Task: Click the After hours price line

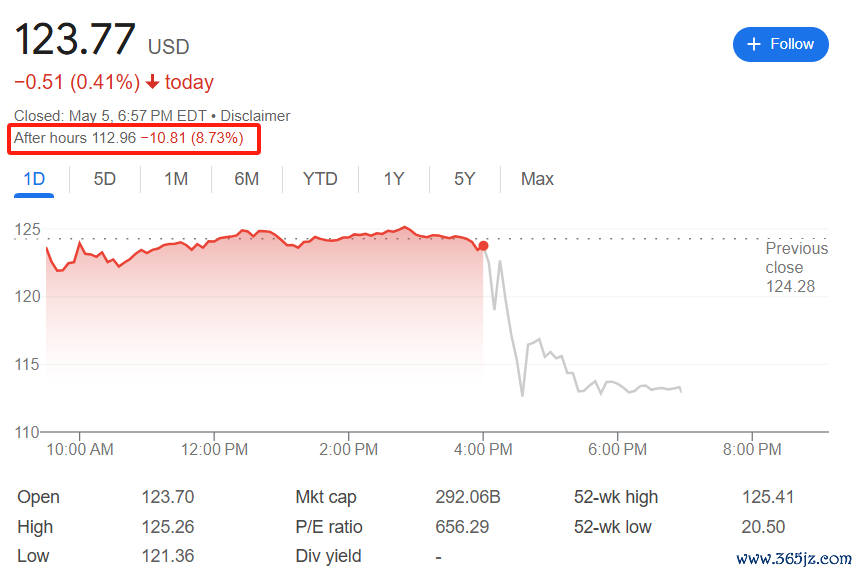Action: (x=129, y=138)
